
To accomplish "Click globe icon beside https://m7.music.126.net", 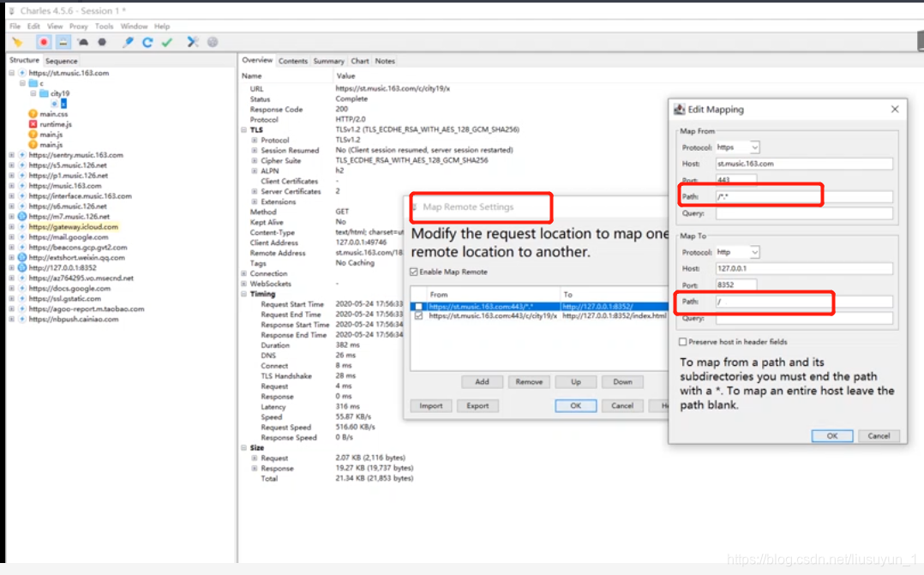I will 22,216.
